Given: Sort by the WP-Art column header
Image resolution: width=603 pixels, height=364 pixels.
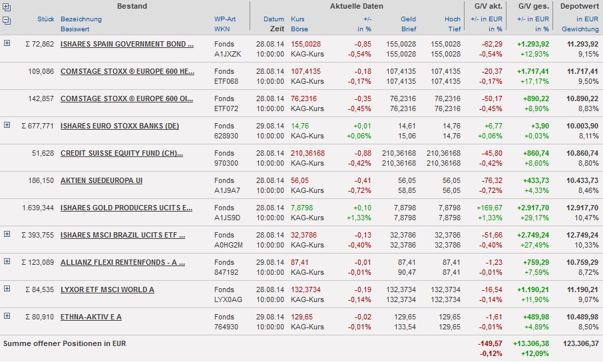Looking at the screenshot, I should tap(224, 19).
